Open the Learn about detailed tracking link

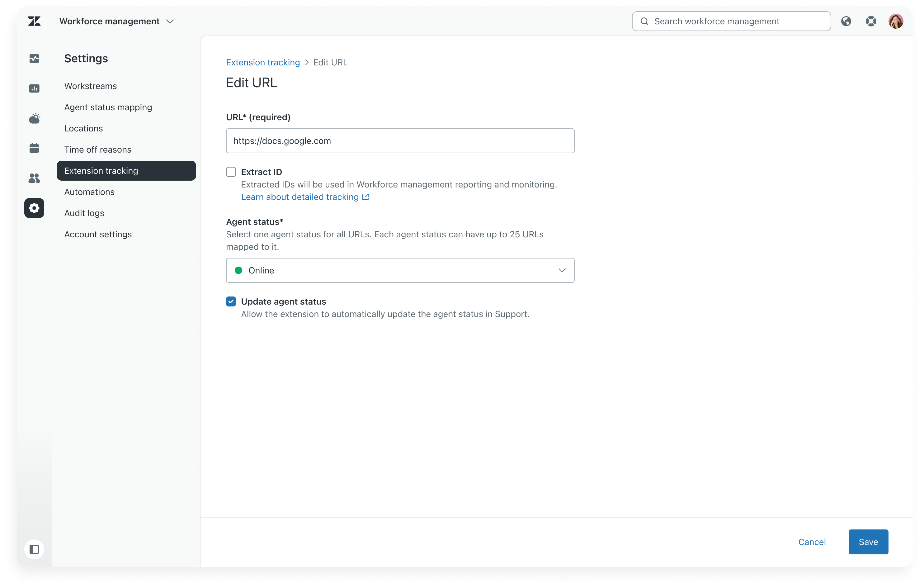pos(305,197)
